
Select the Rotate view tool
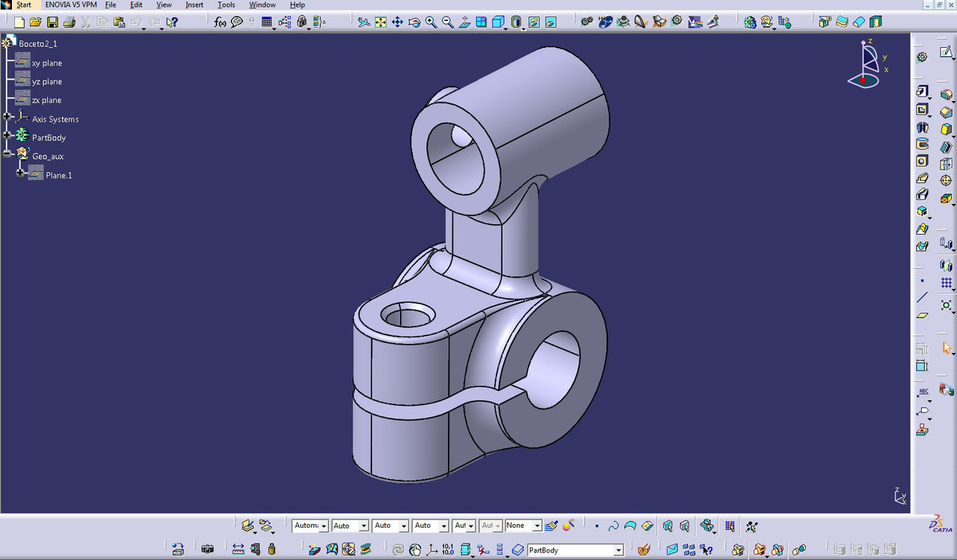tap(414, 22)
